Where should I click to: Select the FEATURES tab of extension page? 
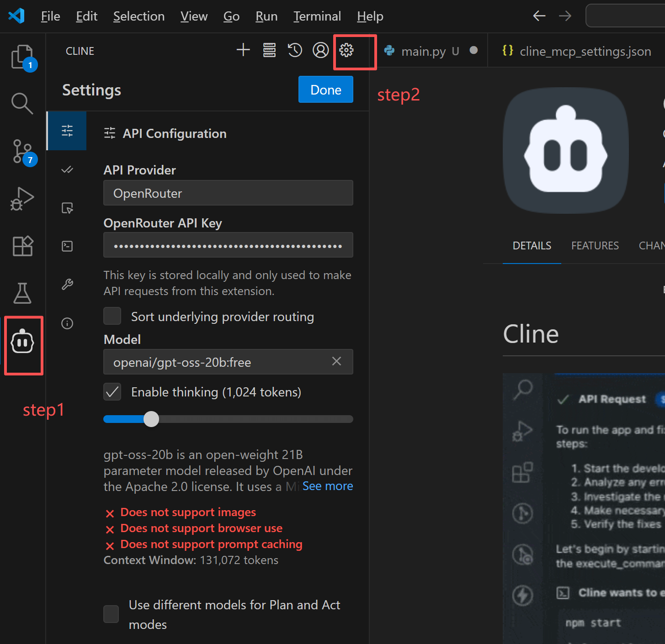[x=595, y=246]
